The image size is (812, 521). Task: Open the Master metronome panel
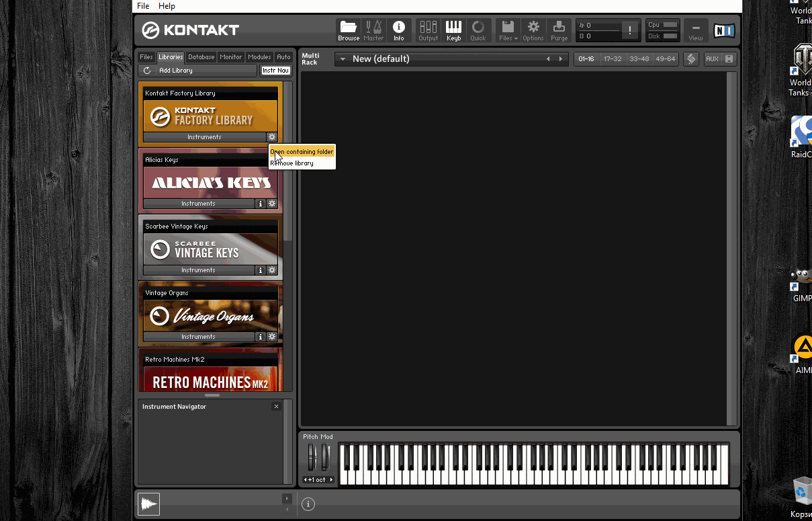tap(373, 30)
